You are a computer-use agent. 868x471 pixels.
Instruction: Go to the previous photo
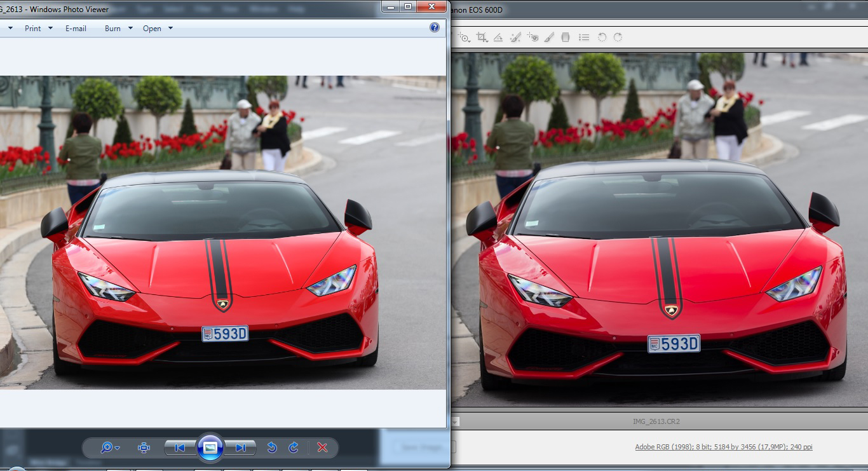(x=180, y=447)
